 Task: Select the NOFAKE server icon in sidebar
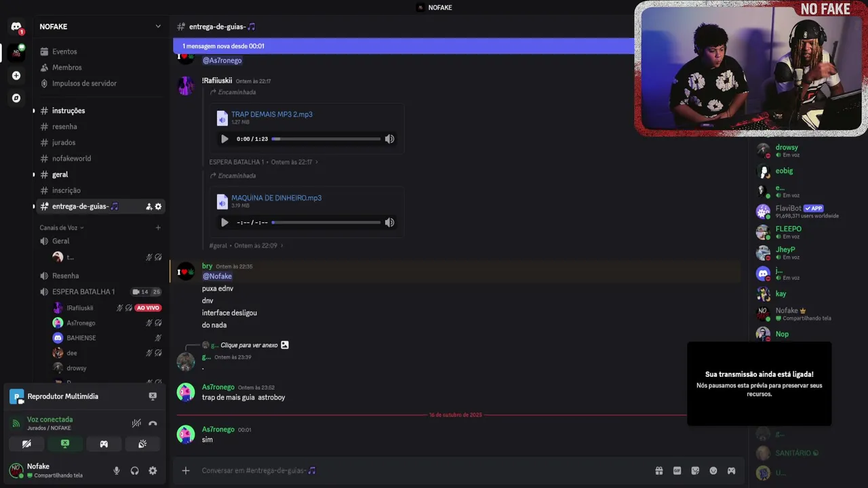click(16, 52)
